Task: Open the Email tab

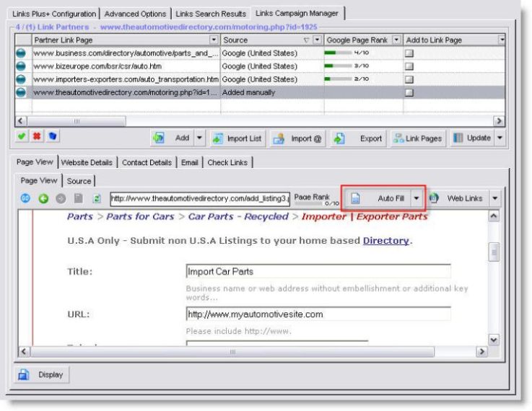Action: tap(189, 163)
